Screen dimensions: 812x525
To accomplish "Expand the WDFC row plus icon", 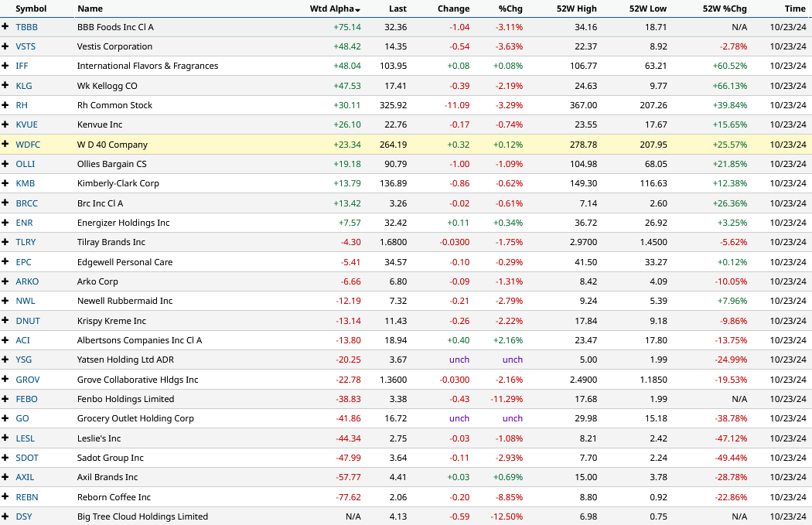I will click(x=5, y=144).
